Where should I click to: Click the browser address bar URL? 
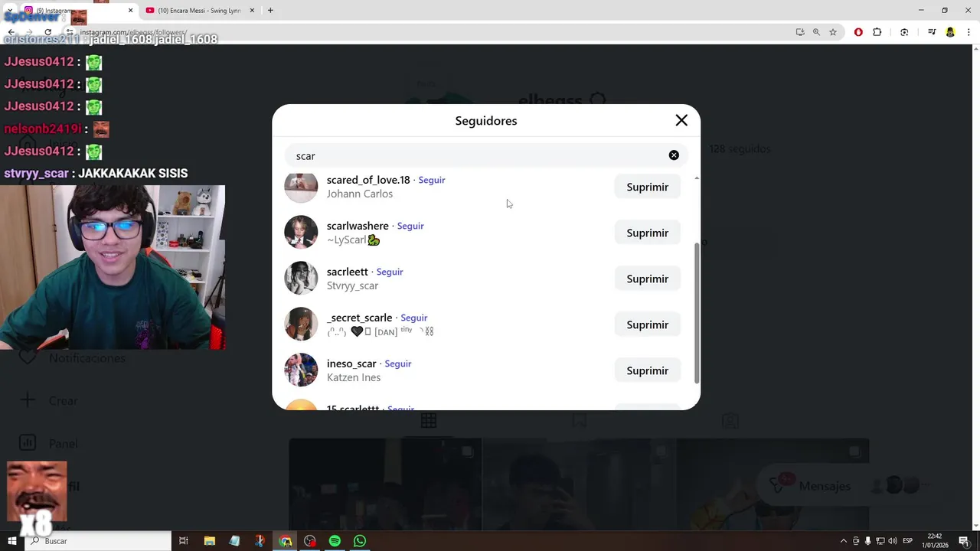[133, 32]
